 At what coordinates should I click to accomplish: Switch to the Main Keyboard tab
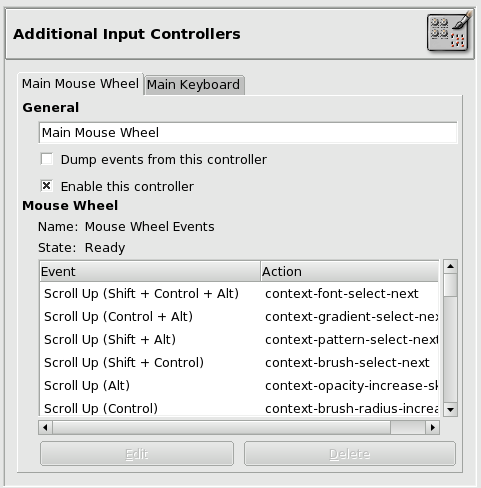[x=194, y=85]
